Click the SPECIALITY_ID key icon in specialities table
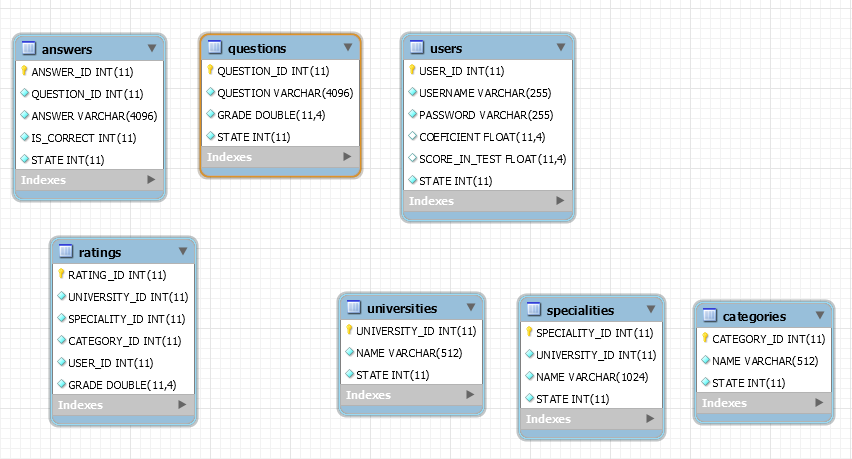This screenshot has width=852, height=459. click(x=530, y=331)
